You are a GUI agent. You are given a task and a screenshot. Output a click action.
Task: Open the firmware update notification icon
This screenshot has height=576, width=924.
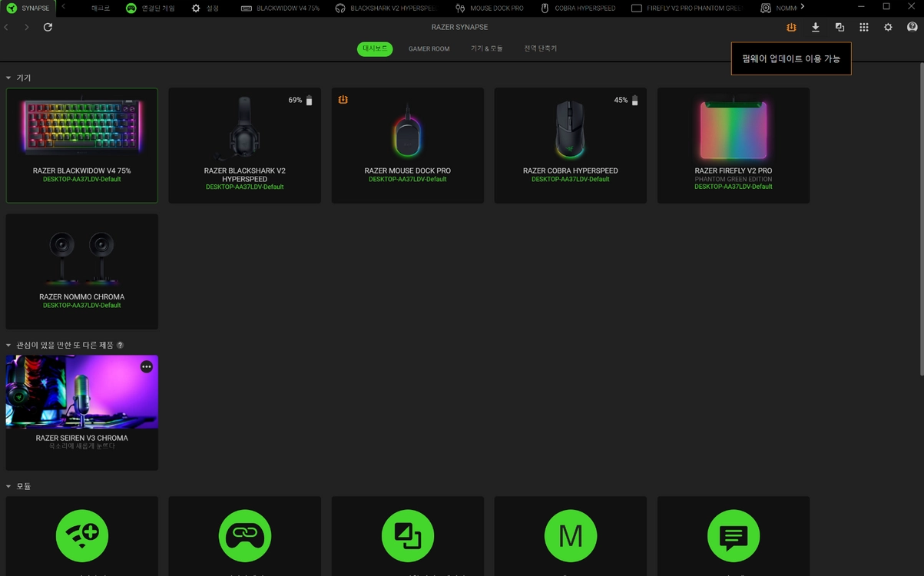[791, 27]
